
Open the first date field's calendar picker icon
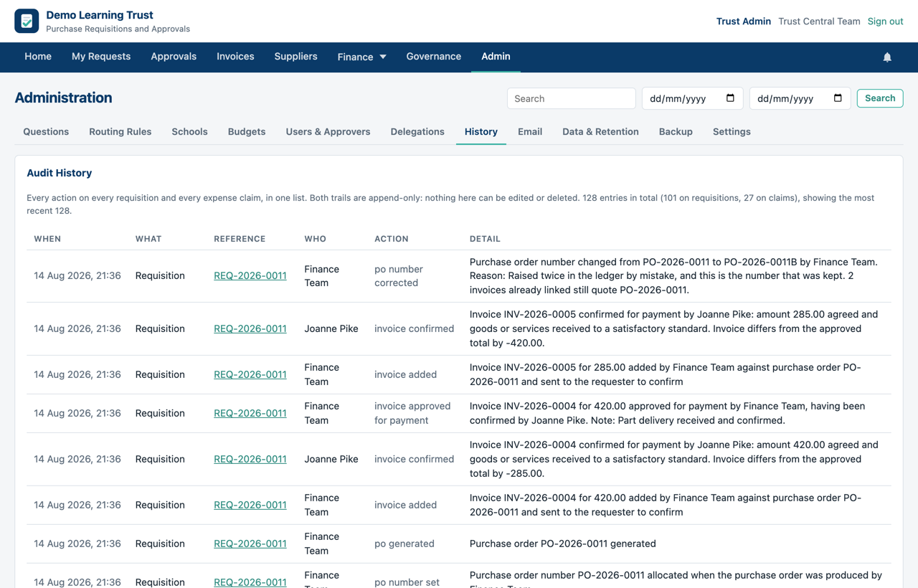tap(730, 98)
